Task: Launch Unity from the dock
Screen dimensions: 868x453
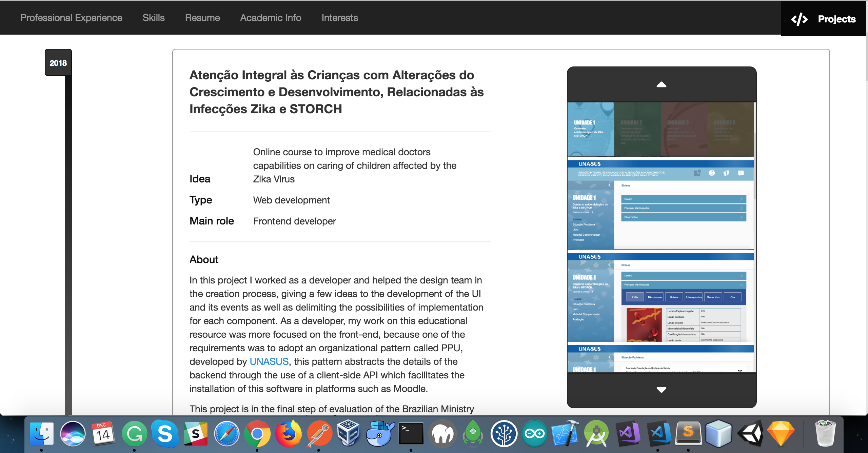Action: tap(750, 434)
